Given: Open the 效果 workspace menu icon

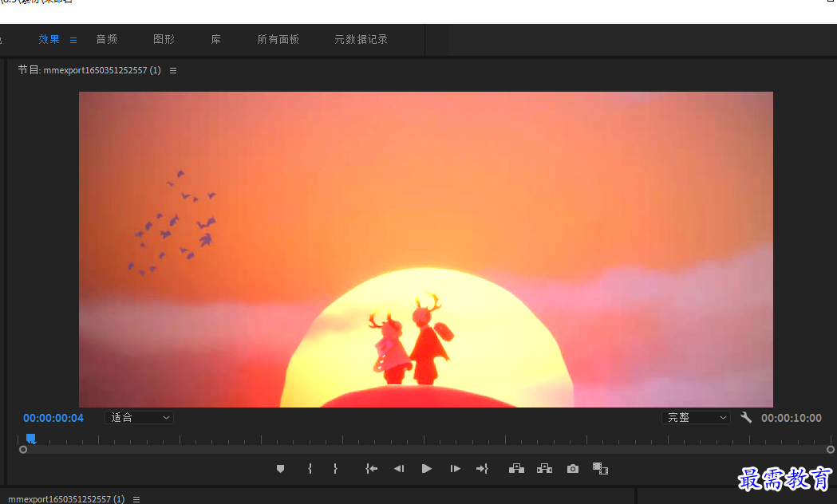Looking at the screenshot, I should tap(73, 40).
